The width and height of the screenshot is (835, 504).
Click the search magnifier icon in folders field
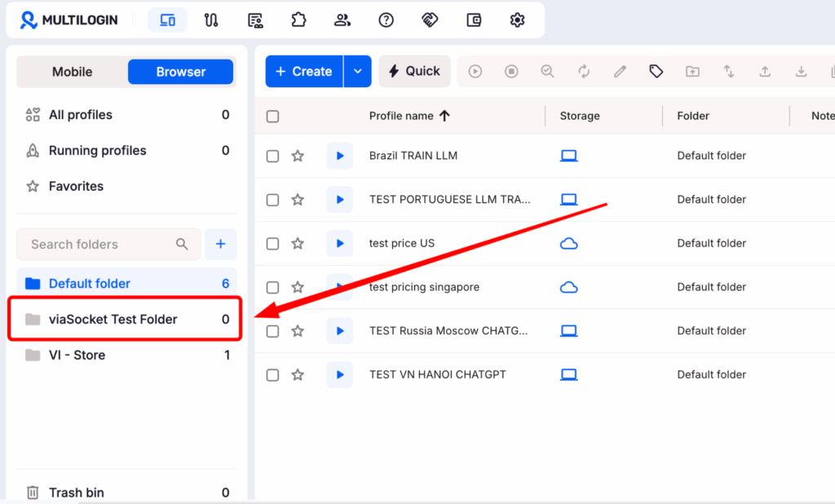tap(182, 244)
